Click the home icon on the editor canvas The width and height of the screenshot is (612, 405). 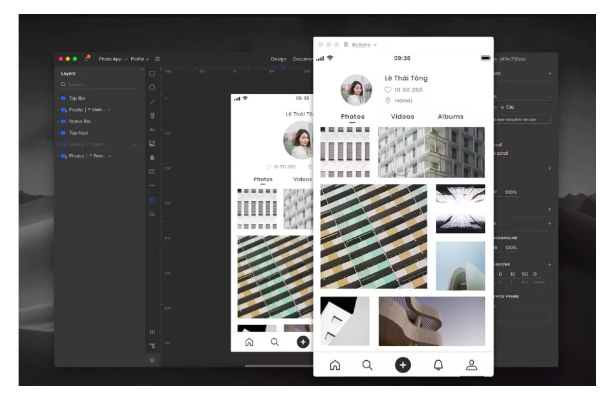(x=249, y=342)
